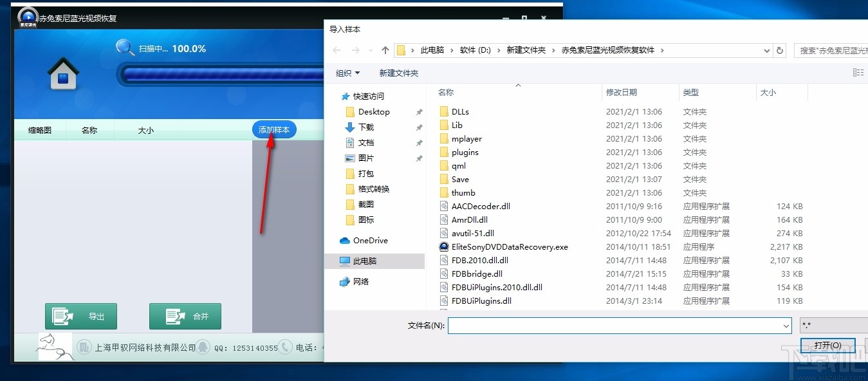Click the QQ contact icon in the footer
This screenshot has width=868, height=381.
click(202, 347)
